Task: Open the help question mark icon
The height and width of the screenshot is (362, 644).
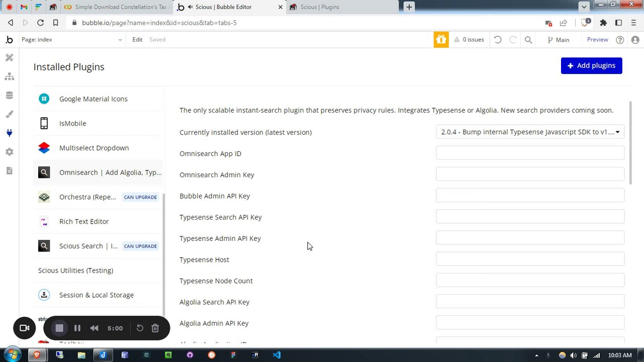Action: tap(620, 40)
